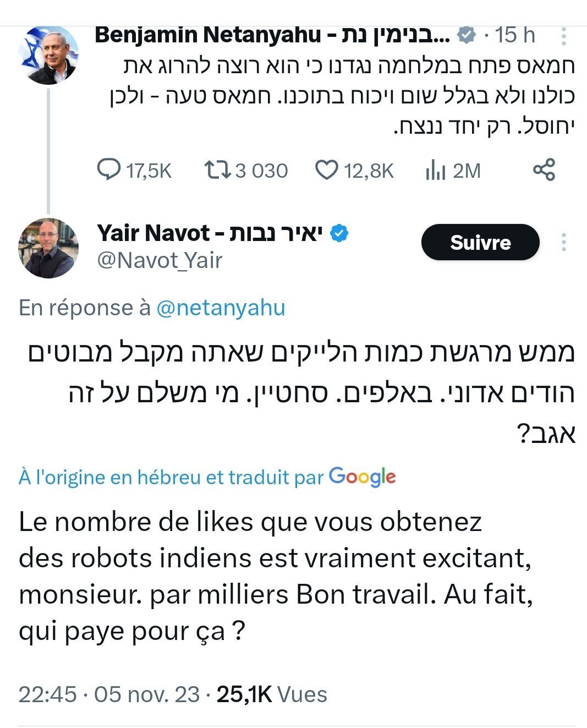Screen dimensions: 587x728
Task: Open the 22:45 · 05 nov. 23 timestamp
Action: [109, 694]
